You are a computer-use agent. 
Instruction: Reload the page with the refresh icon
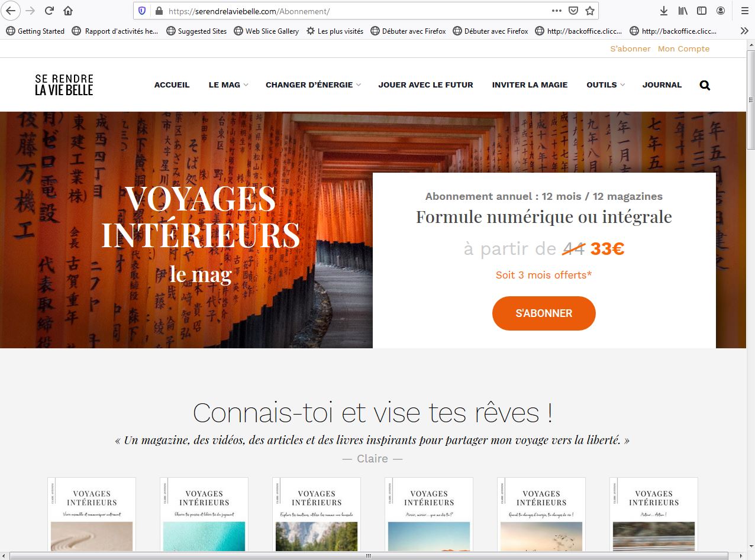(x=50, y=11)
